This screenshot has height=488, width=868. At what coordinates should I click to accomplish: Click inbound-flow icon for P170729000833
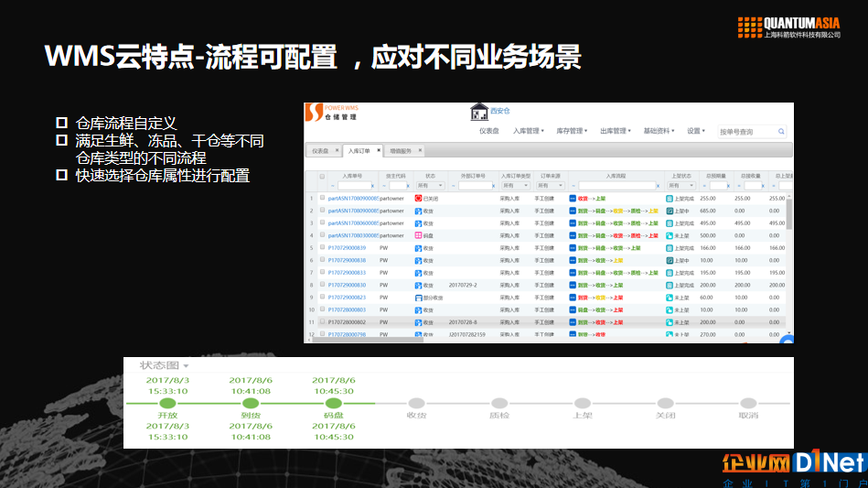coord(573,273)
